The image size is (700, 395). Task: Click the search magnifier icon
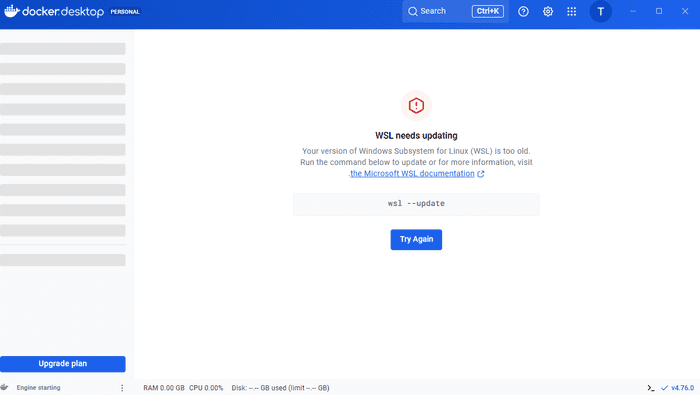point(413,11)
